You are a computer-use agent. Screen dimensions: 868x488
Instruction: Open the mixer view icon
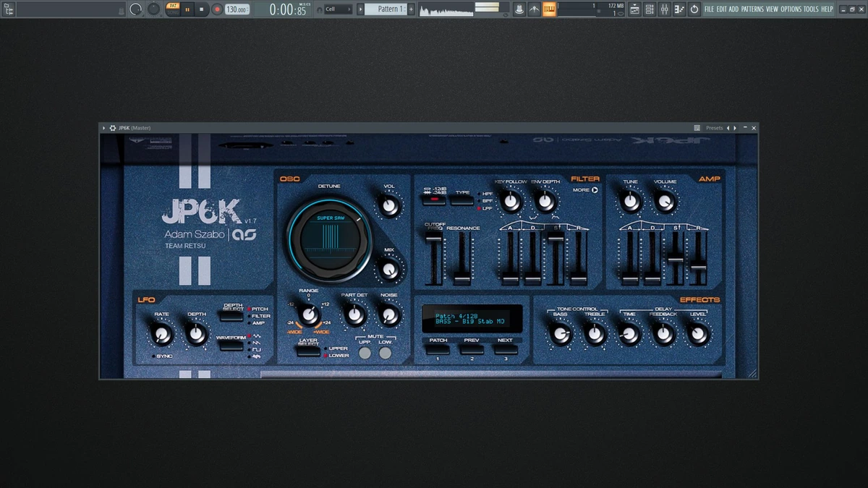tap(664, 9)
